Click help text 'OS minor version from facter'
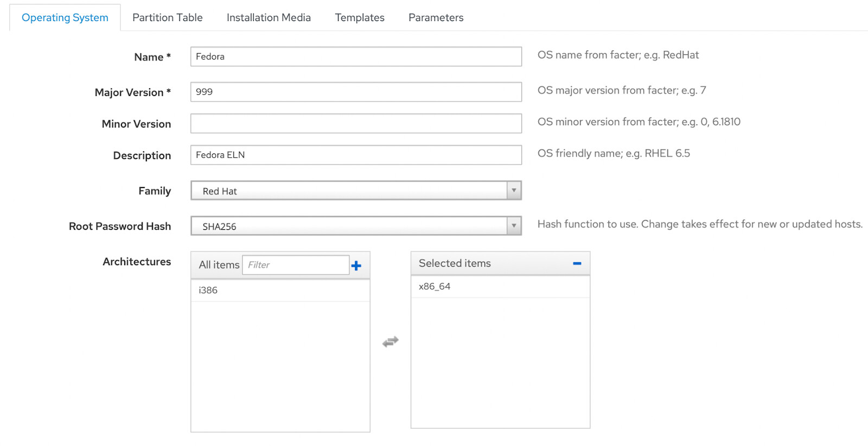 click(x=639, y=122)
